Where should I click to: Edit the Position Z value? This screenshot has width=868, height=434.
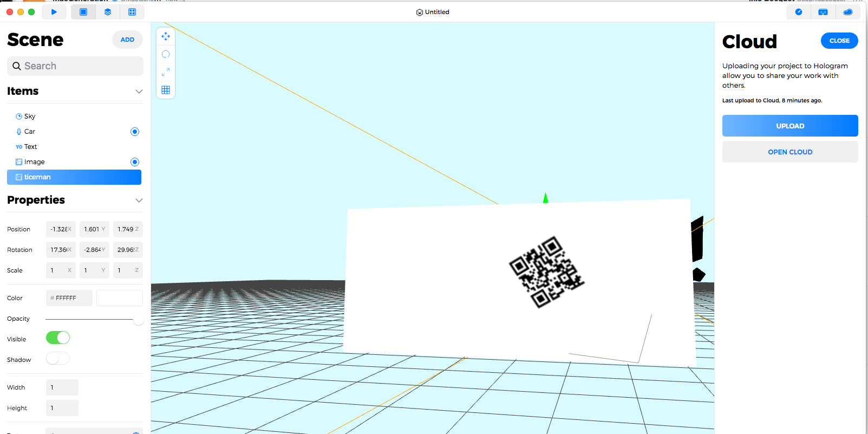[128, 229]
